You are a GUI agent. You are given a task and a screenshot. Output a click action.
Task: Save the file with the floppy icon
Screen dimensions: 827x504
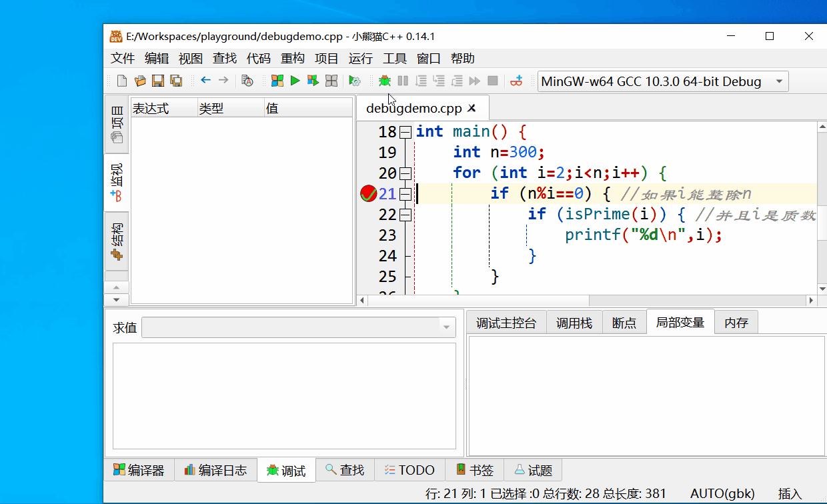(x=158, y=81)
